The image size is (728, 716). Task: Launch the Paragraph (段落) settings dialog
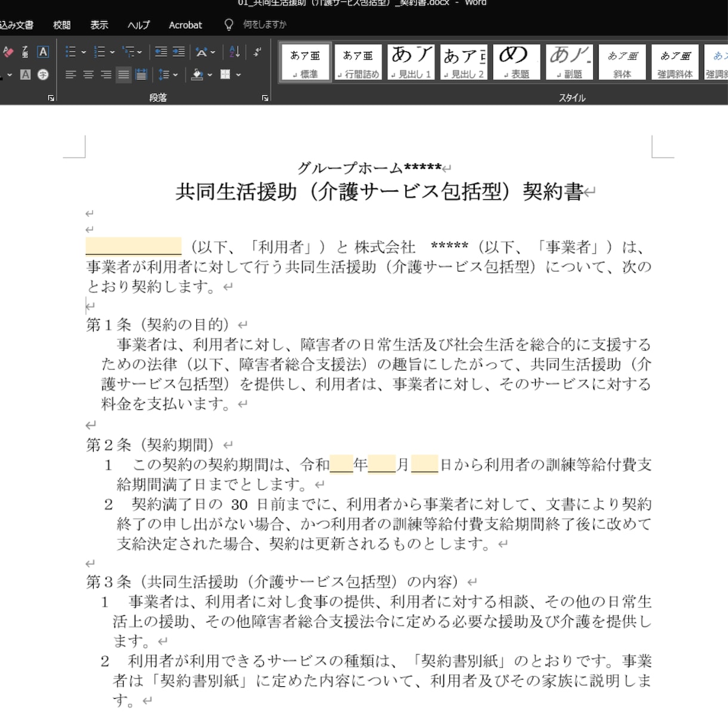pos(265,98)
